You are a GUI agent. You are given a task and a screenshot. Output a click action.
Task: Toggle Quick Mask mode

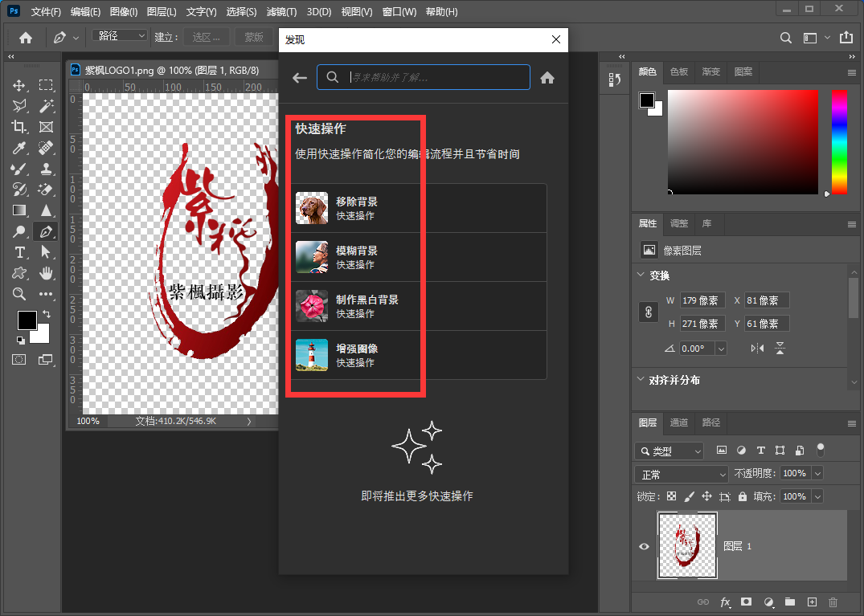tap(19, 360)
